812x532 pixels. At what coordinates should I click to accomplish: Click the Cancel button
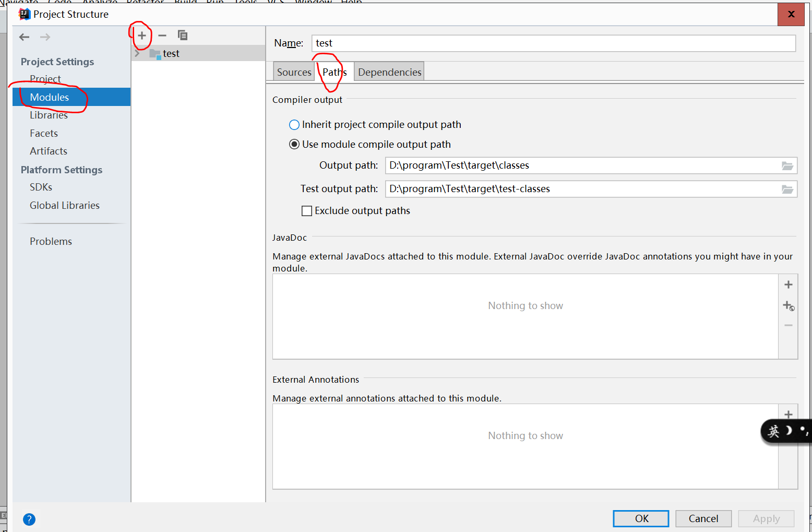pos(703,518)
